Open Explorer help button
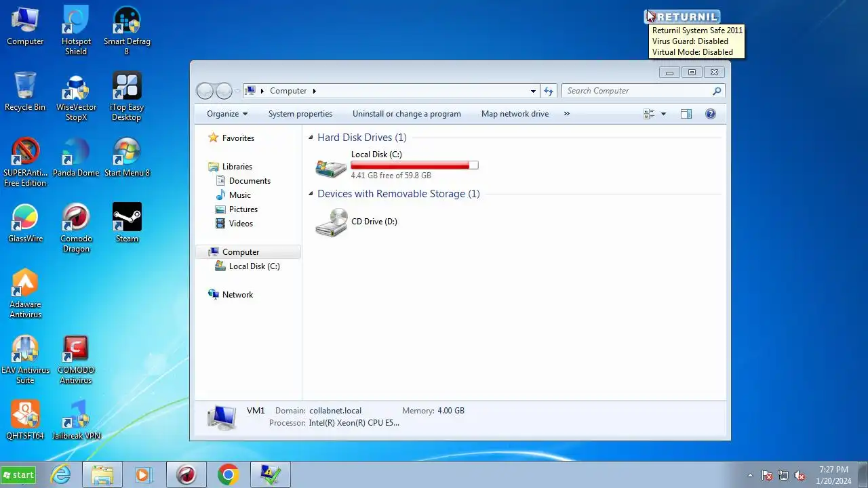Viewport: 868px width, 488px height. (x=711, y=114)
